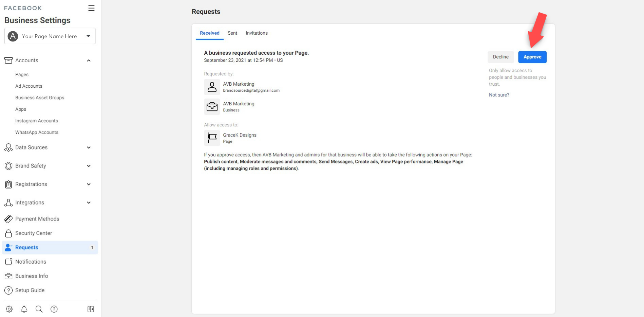Click the Accounts section icon
The height and width of the screenshot is (317, 644).
8,60
